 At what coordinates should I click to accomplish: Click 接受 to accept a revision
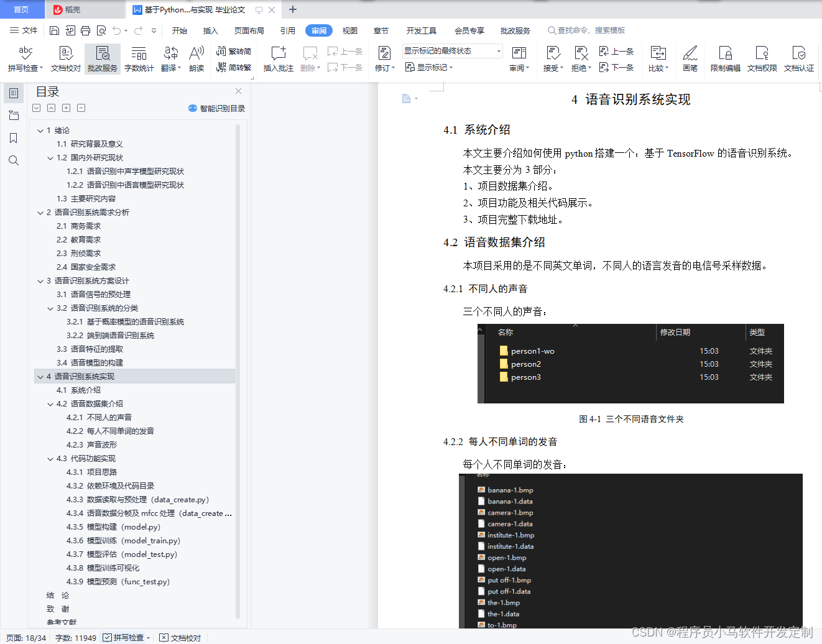pyautogui.click(x=553, y=59)
